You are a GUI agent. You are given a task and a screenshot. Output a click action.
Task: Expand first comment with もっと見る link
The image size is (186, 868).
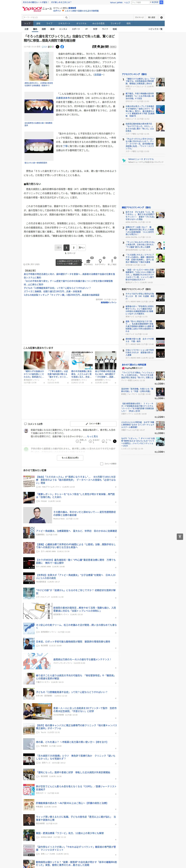click(93, 436)
